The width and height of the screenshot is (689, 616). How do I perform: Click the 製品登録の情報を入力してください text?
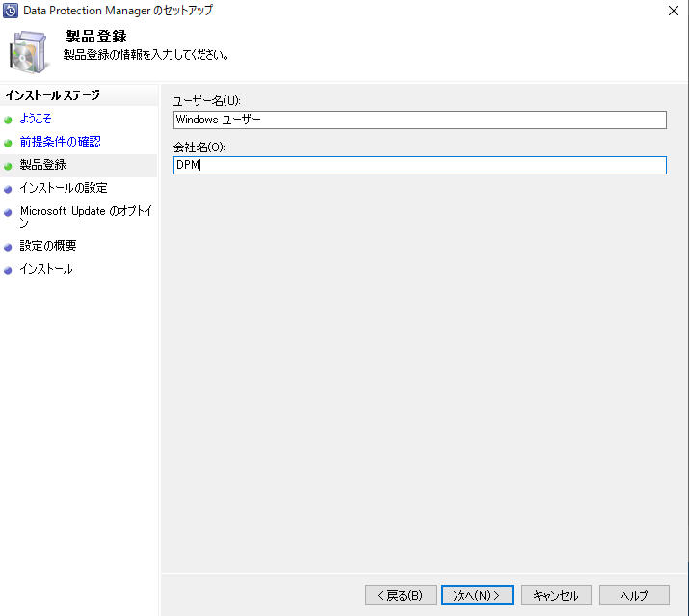point(146,55)
